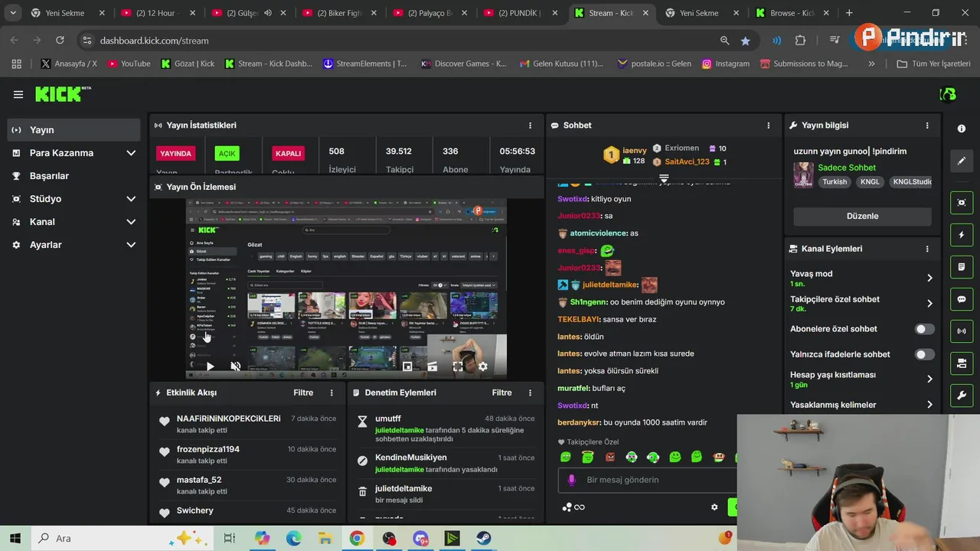Toggle Abonelere özel sohbet switch
The height and width of the screenshot is (551, 980).
(925, 329)
